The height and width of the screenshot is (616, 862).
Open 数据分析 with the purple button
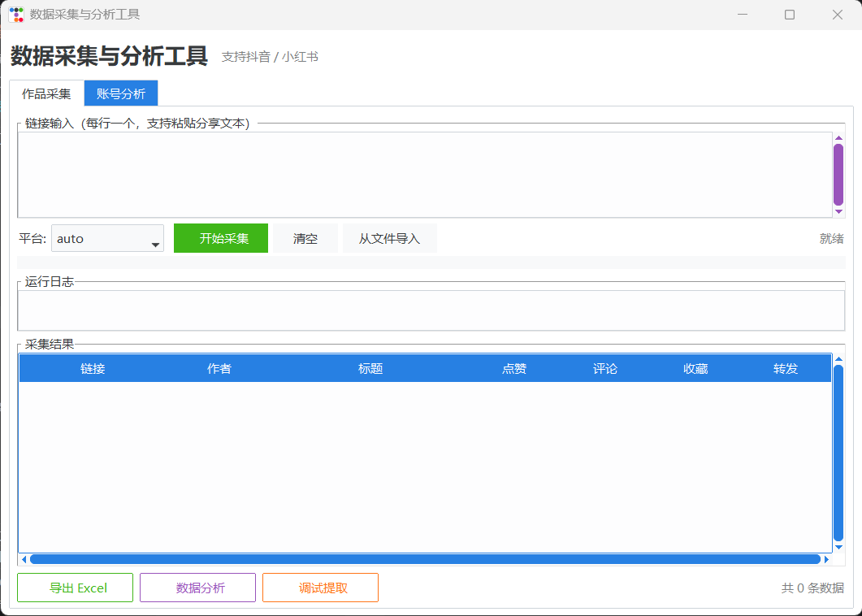click(198, 588)
